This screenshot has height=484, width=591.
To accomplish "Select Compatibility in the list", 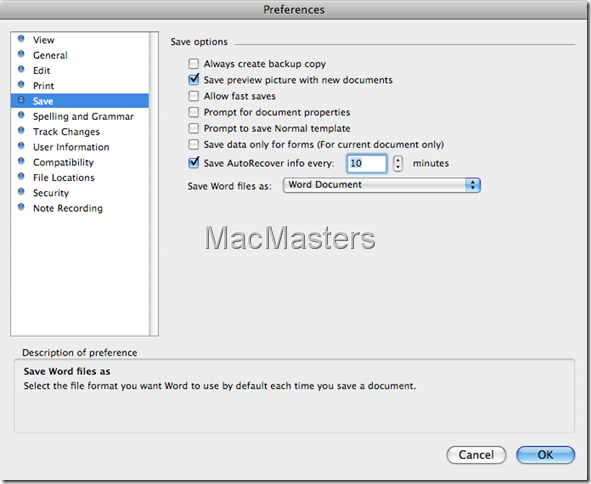I will click(x=63, y=162).
